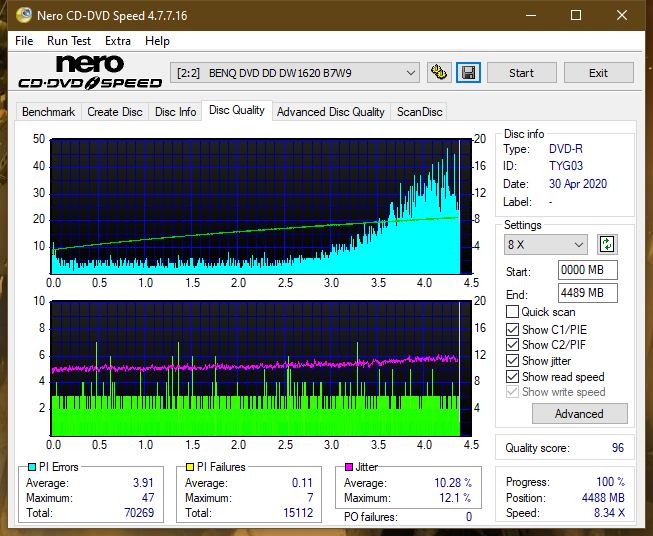The height and width of the screenshot is (536, 653).
Task: Click the Speed value 8.34 X
Action: point(609,513)
